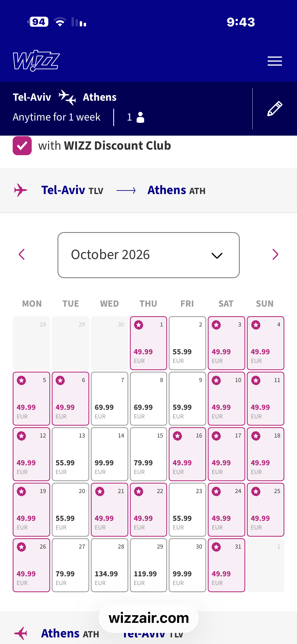
Task: Open the October 2026 month dropdown
Action: [x=149, y=255]
